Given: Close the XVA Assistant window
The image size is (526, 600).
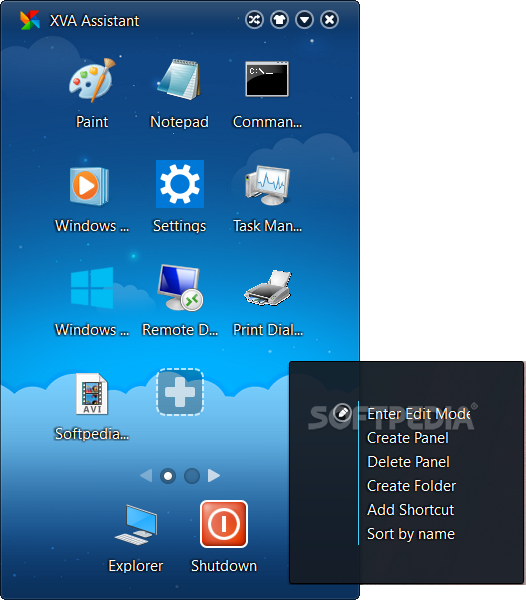Looking at the screenshot, I should 329,20.
